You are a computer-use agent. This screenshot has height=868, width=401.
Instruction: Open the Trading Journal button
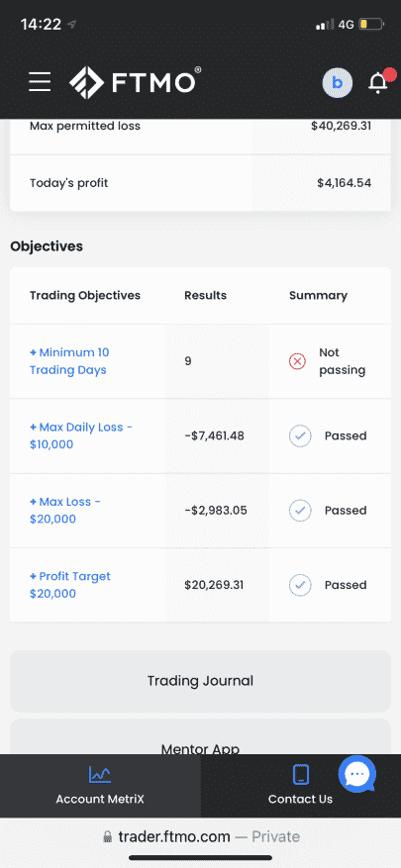point(200,681)
